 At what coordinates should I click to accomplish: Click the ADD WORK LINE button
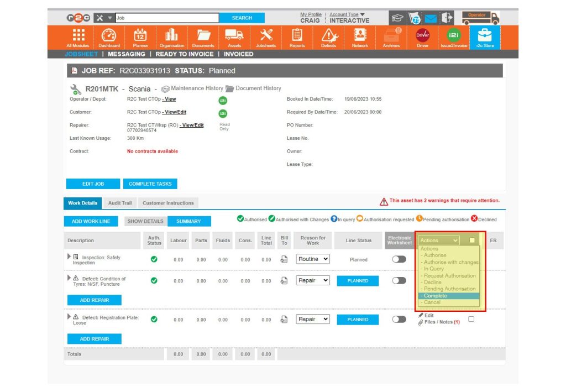tap(91, 220)
